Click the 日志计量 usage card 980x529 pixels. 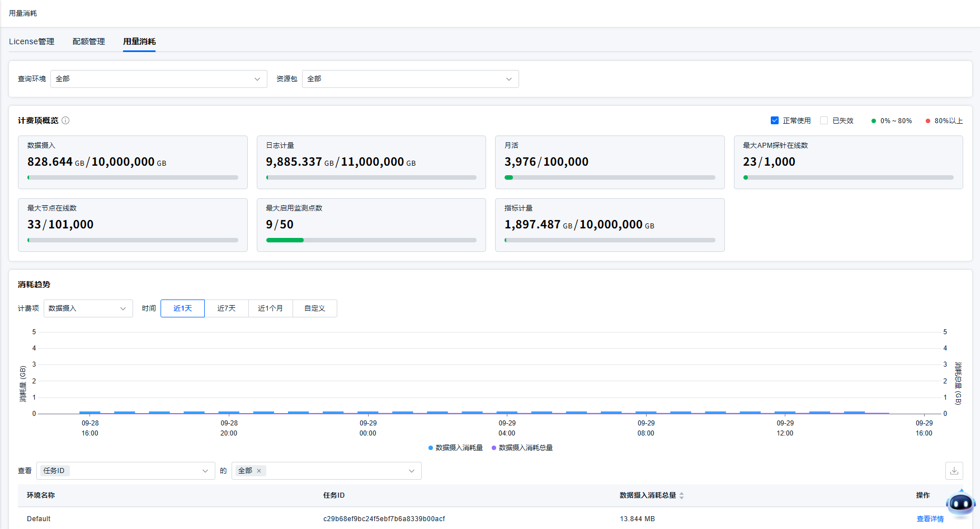coord(371,162)
